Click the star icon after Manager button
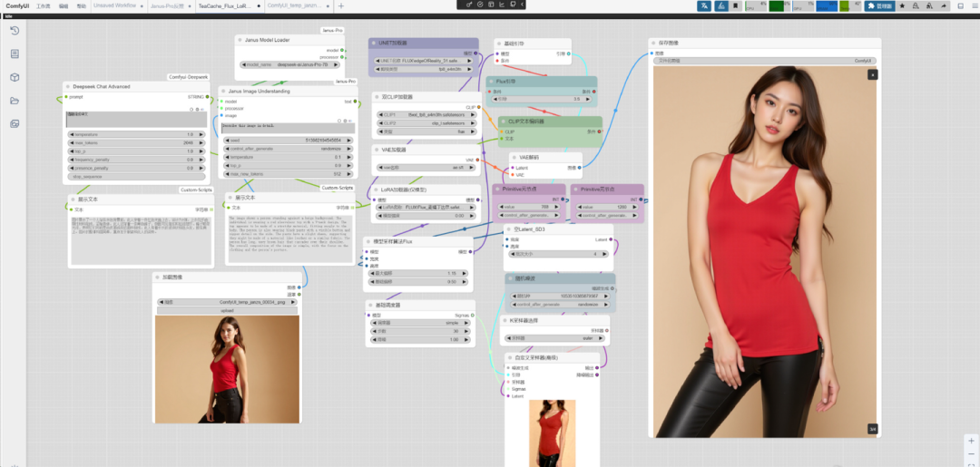The height and width of the screenshot is (467, 980). pyautogui.click(x=902, y=5)
